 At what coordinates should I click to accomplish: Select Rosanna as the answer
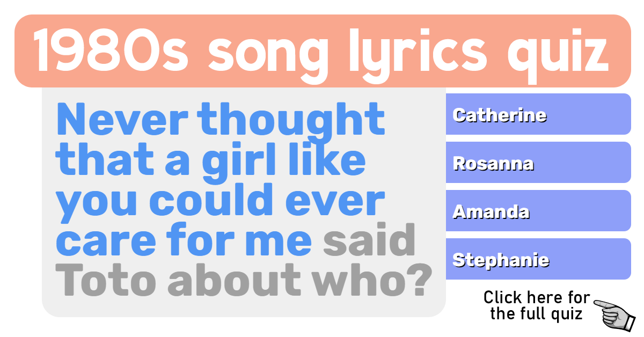pos(538,163)
